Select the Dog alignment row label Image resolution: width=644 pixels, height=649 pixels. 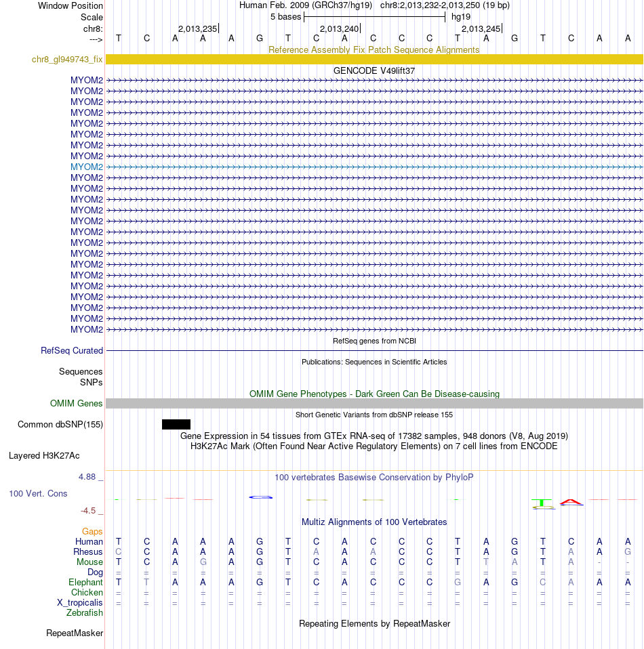click(96, 572)
